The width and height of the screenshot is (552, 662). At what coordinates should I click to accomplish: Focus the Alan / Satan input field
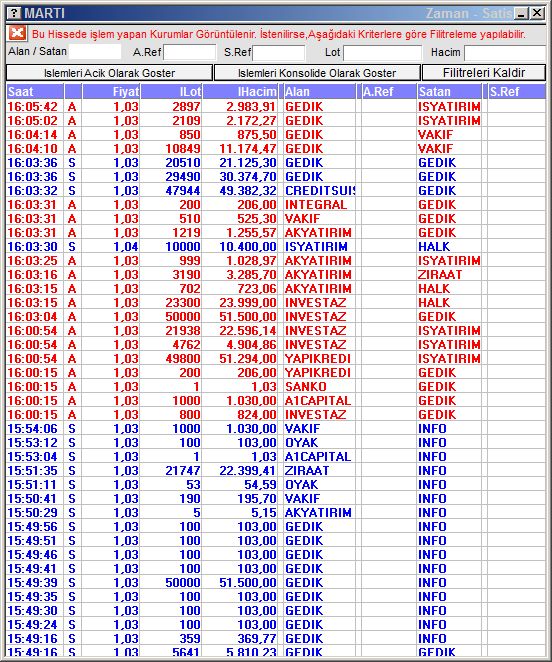point(95,52)
